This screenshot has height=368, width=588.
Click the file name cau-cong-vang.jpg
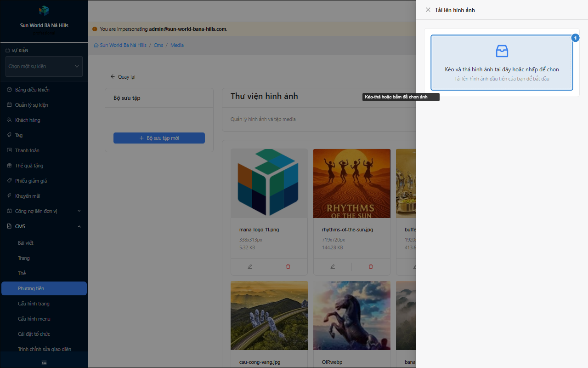tap(260, 362)
